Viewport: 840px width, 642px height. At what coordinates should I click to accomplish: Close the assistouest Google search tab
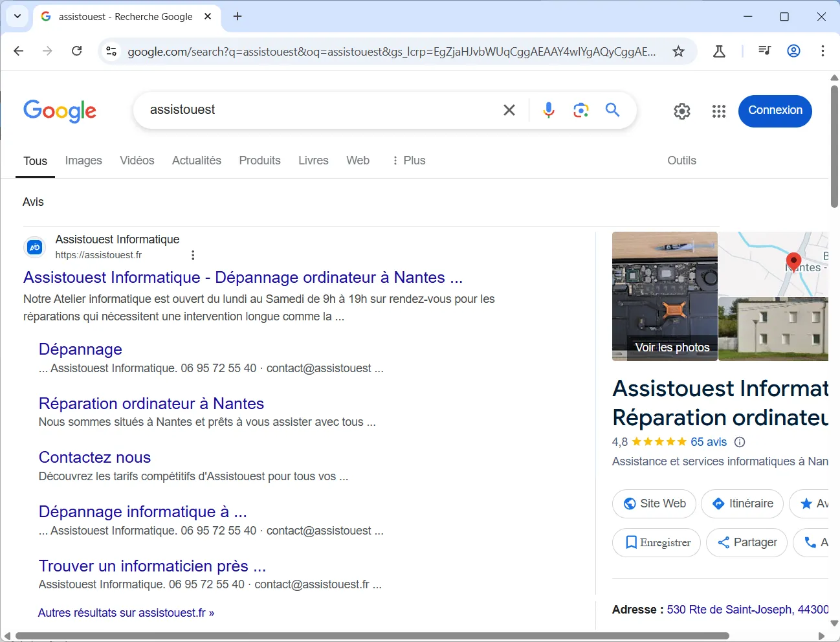pyautogui.click(x=208, y=16)
